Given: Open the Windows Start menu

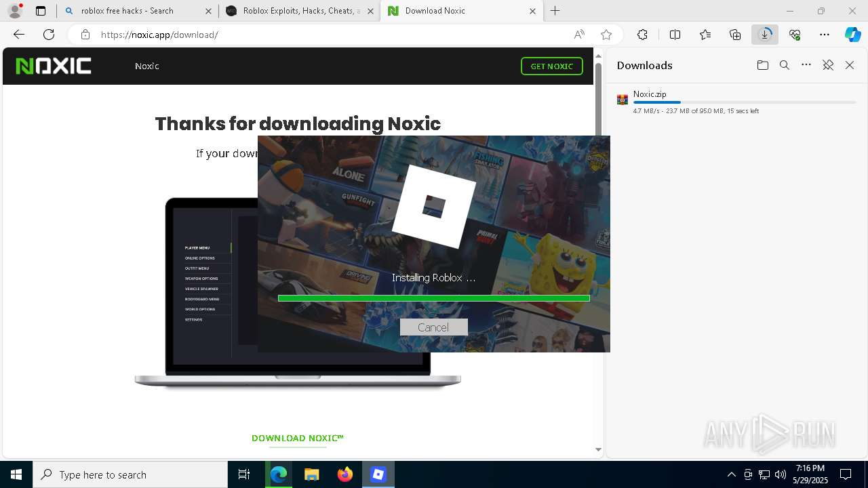Looking at the screenshot, I should pyautogui.click(x=16, y=474).
